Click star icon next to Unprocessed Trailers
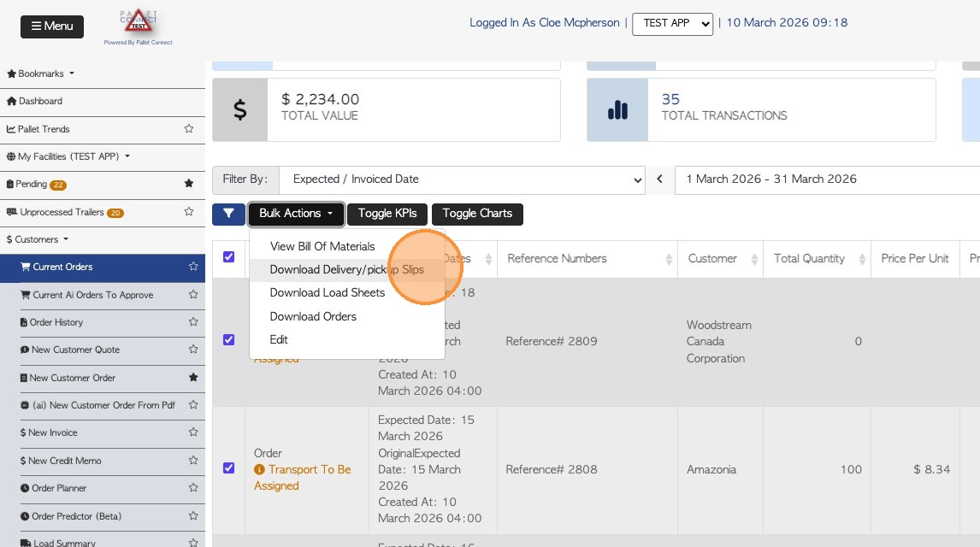Viewport: 980px width, 547px height. pyautogui.click(x=189, y=212)
